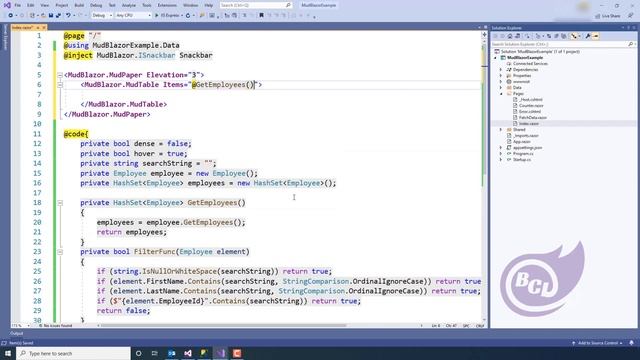This screenshot has height=360, width=640.
Task: Toggle the bookmark icon in toolbar
Action: (261, 16)
